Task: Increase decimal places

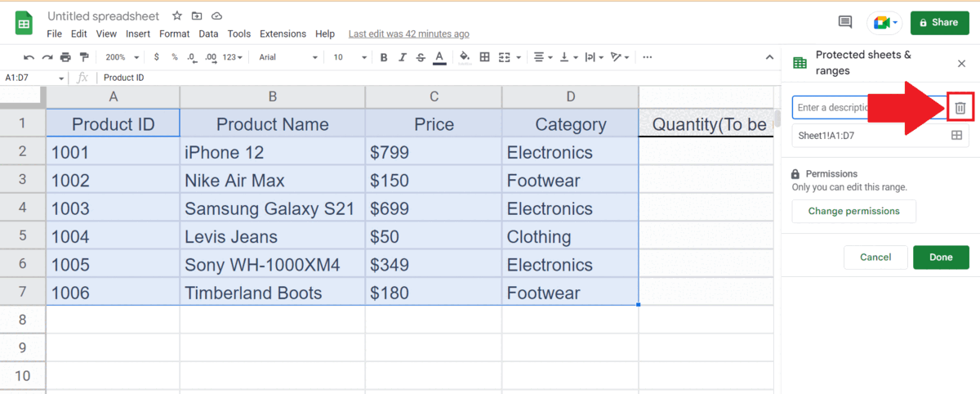Action: pos(211,57)
